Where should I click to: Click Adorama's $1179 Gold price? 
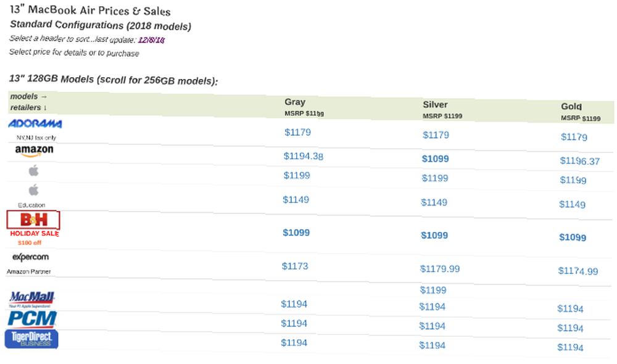(574, 137)
